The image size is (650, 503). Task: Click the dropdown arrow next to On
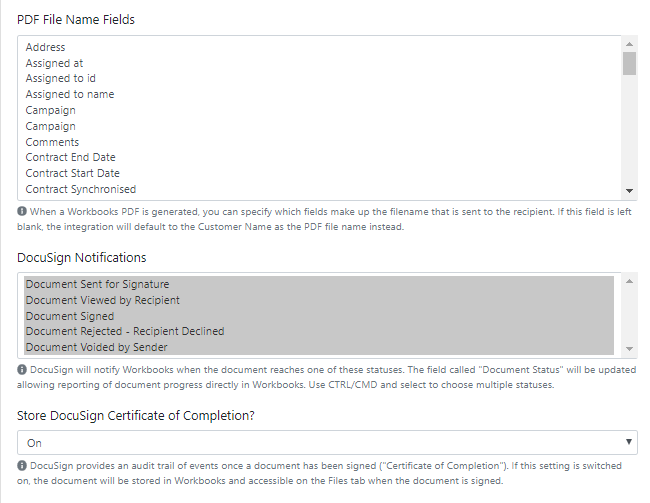click(628, 442)
